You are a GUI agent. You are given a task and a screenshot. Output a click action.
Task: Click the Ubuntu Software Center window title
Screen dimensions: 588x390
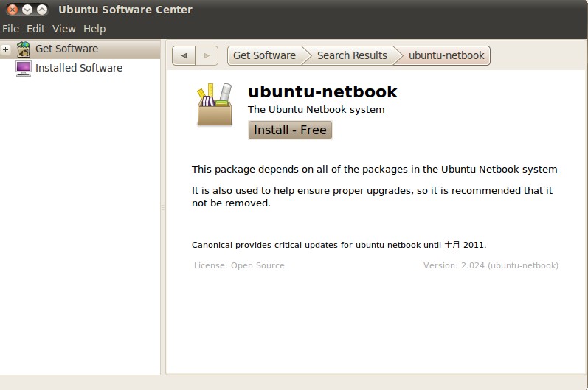(x=125, y=10)
